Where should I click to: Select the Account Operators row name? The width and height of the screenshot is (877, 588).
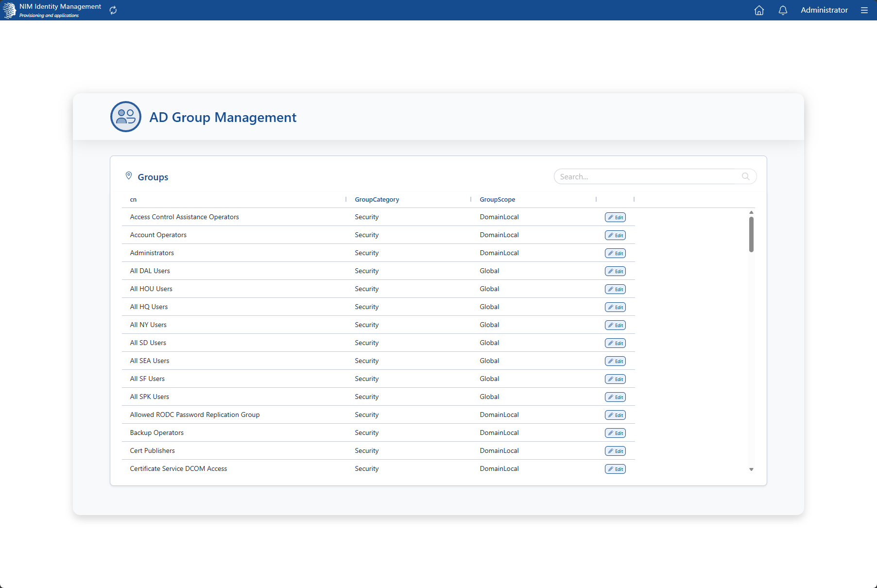[x=158, y=235]
